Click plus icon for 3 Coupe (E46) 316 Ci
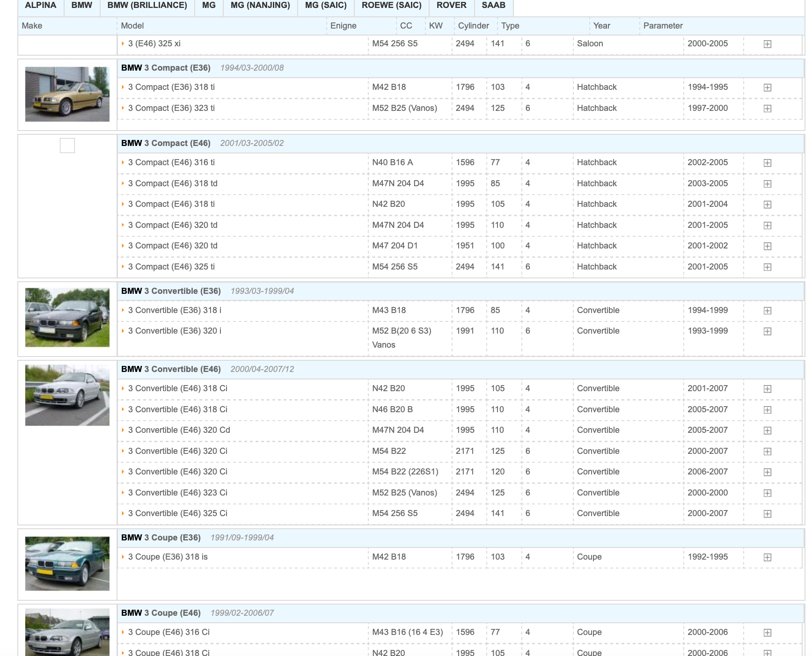This screenshot has width=812, height=656. pyautogui.click(x=767, y=633)
